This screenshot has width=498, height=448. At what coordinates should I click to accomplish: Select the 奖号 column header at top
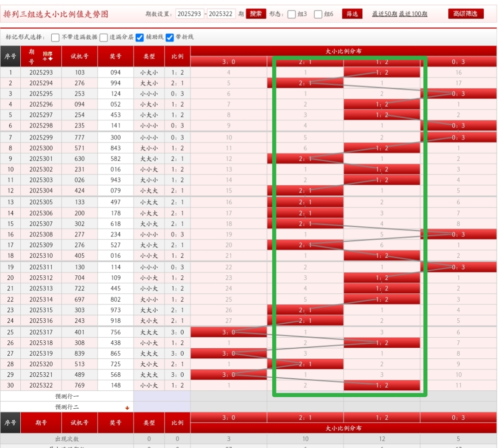pyautogui.click(x=115, y=56)
